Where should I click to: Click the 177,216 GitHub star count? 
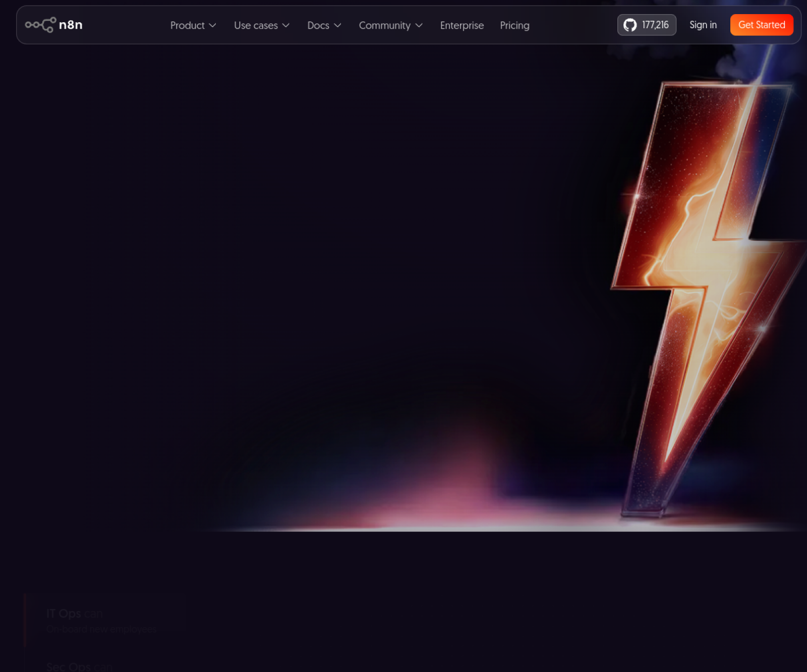655,25
